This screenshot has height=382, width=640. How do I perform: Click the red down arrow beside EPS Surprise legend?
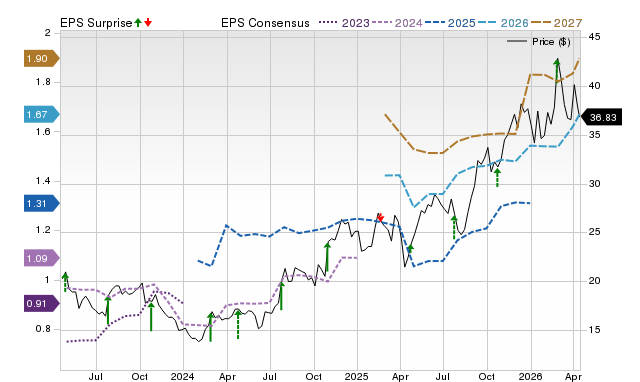[x=148, y=23]
